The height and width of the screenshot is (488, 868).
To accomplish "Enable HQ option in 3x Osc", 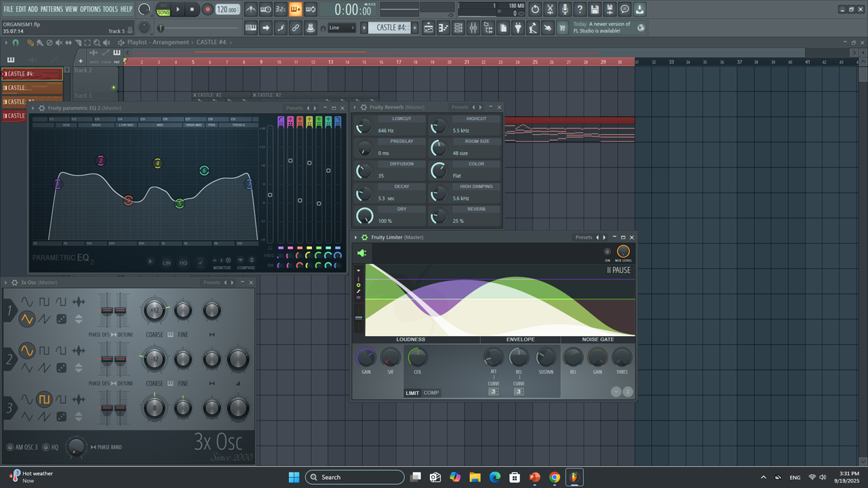I will 50,447.
